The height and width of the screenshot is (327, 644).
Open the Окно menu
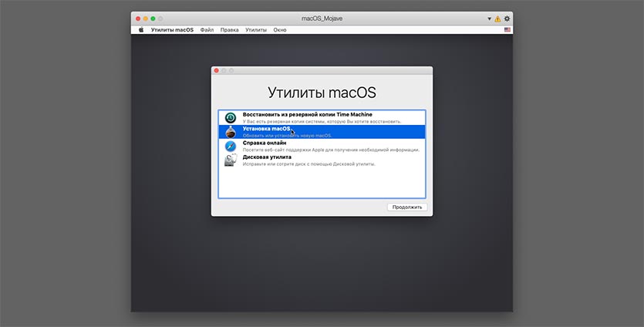point(280,30)
